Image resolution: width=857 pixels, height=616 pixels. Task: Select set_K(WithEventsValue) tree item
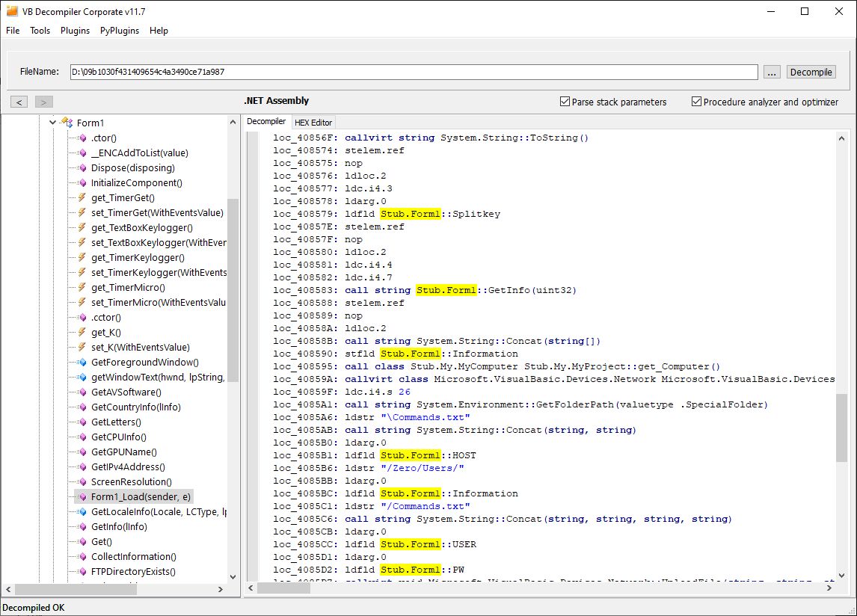(141, 347)
